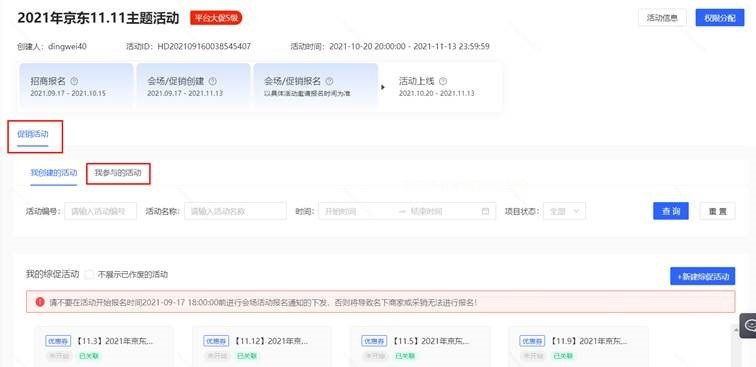756x367 pixels.
Task: Click 已关联 status on the 11.5 card
Action: [x=405, y=356]
